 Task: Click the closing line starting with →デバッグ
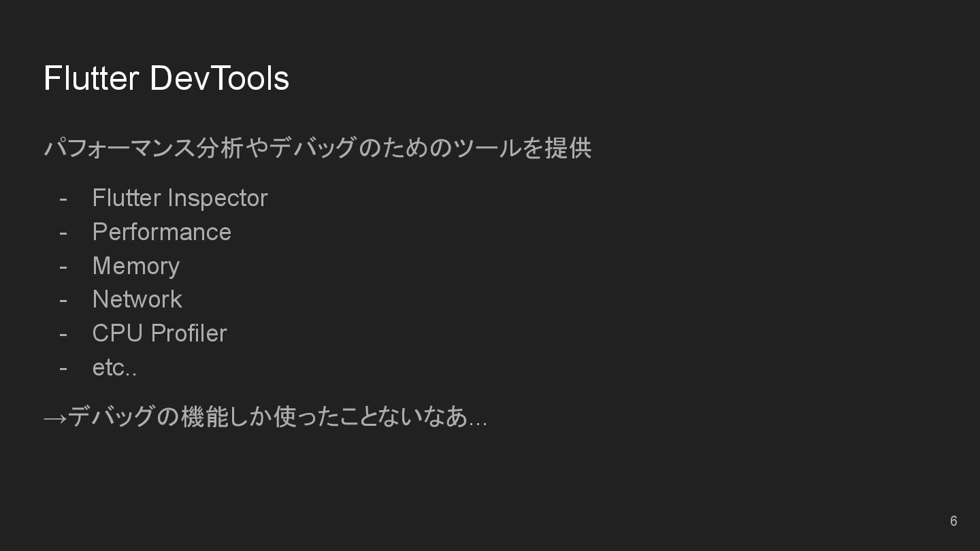pos(265,416)
